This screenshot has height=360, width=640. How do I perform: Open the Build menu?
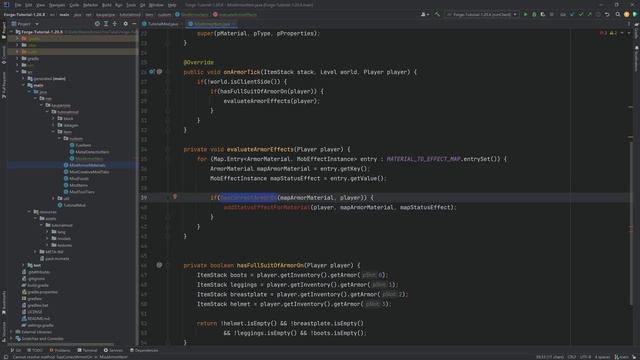pos(107,5)
